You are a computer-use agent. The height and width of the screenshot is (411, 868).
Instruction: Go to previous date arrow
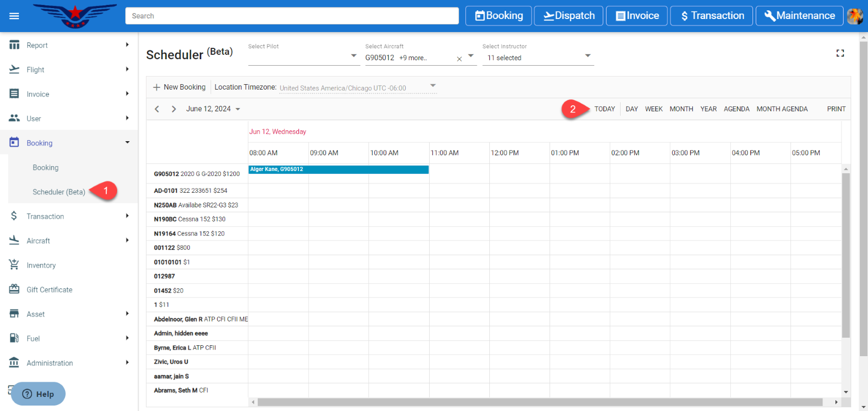click(x=157, y=109)
